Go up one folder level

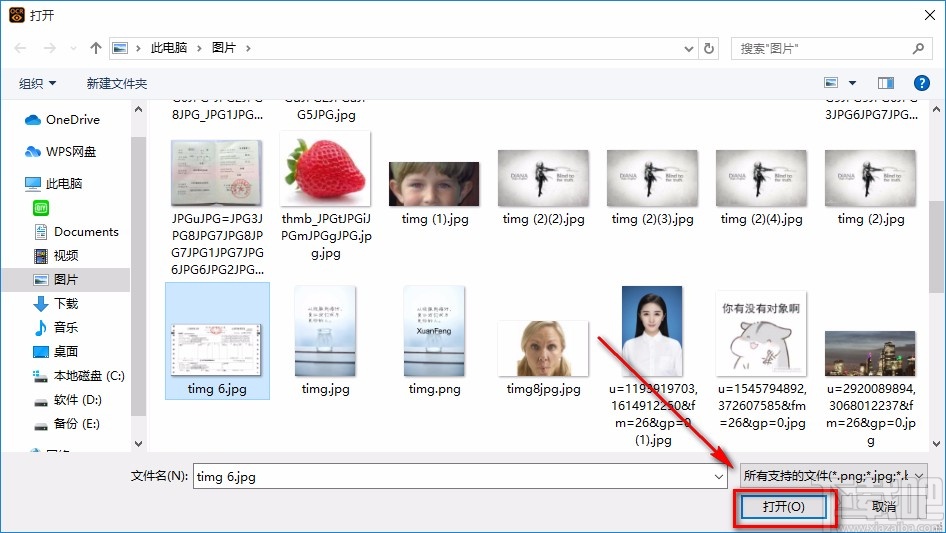95,48
